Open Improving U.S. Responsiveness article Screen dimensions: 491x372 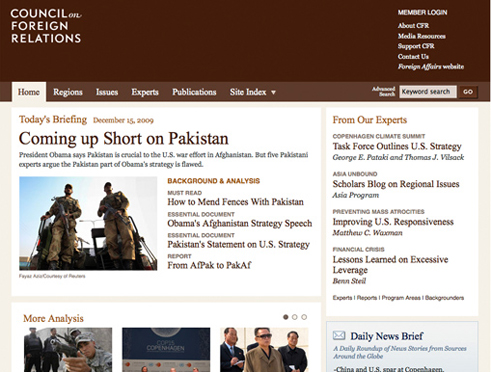(x=393, y=222)
